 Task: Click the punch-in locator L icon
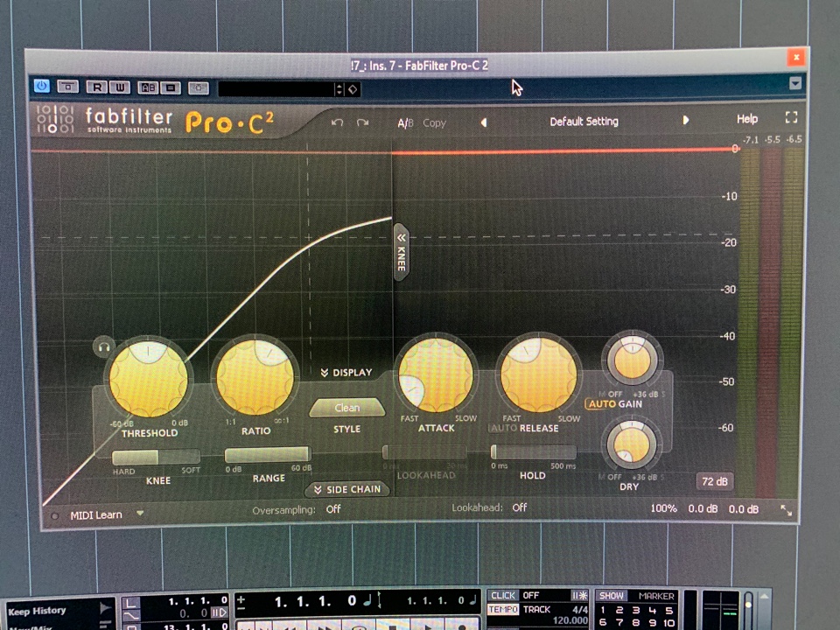click(x=130, y=603)
